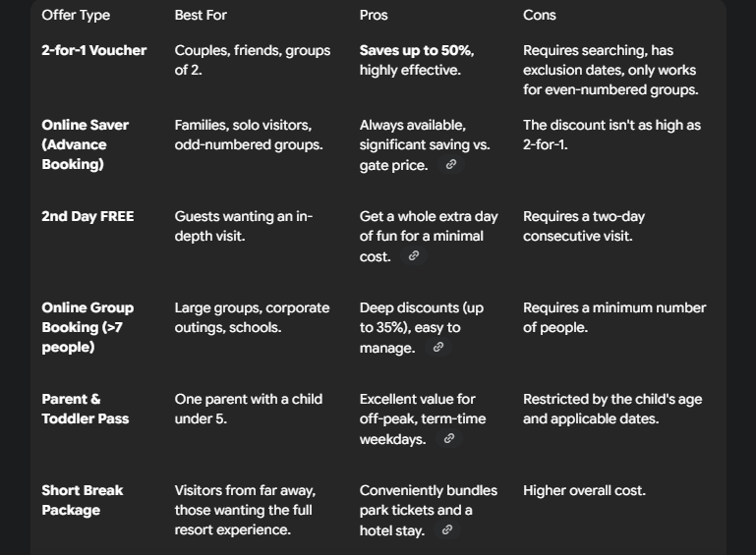Image resolution: width=756 pixels, height=555 pixels.
Task: Click the '2-for-1 Voucher' row title
Action: pos(94,50)
